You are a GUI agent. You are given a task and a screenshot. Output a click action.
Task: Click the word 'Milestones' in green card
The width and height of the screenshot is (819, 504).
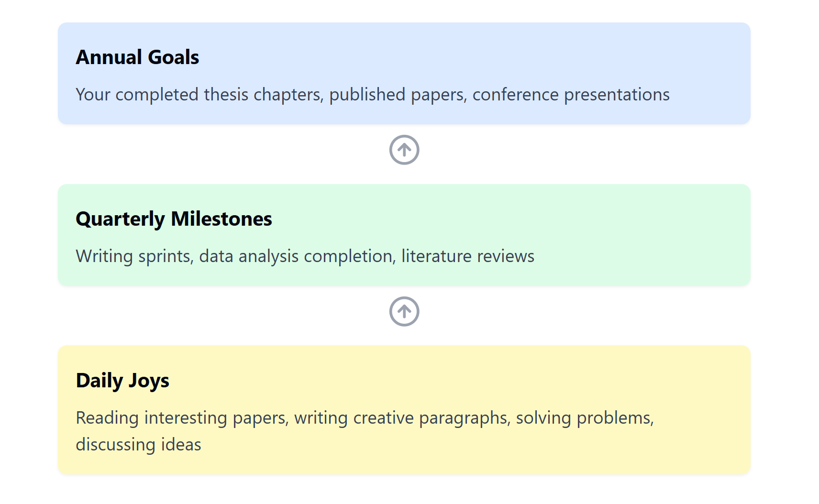tap(221, 219)
